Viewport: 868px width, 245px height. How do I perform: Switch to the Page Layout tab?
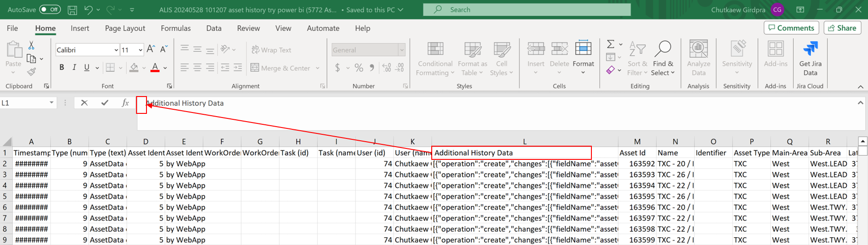[125, 28]
